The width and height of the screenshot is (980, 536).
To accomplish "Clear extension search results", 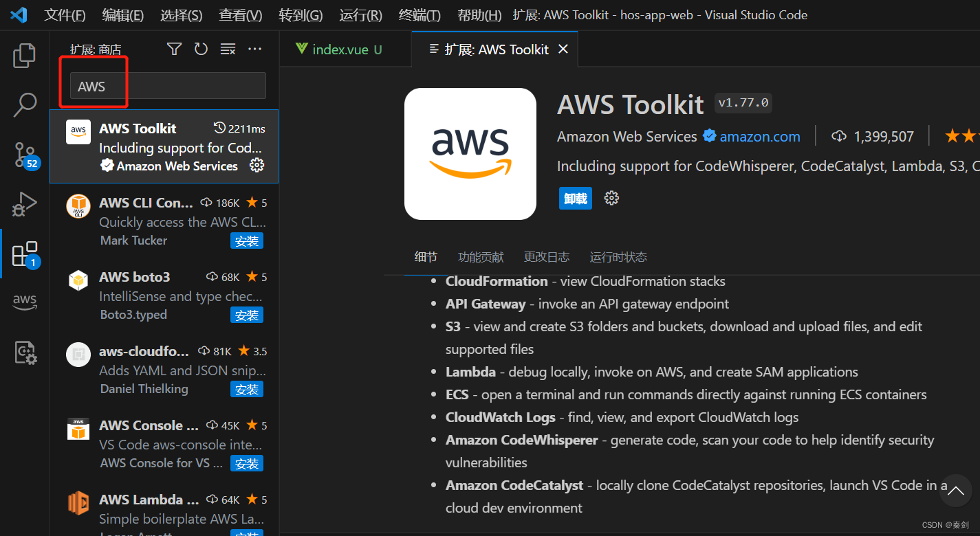I will point(228,49).
